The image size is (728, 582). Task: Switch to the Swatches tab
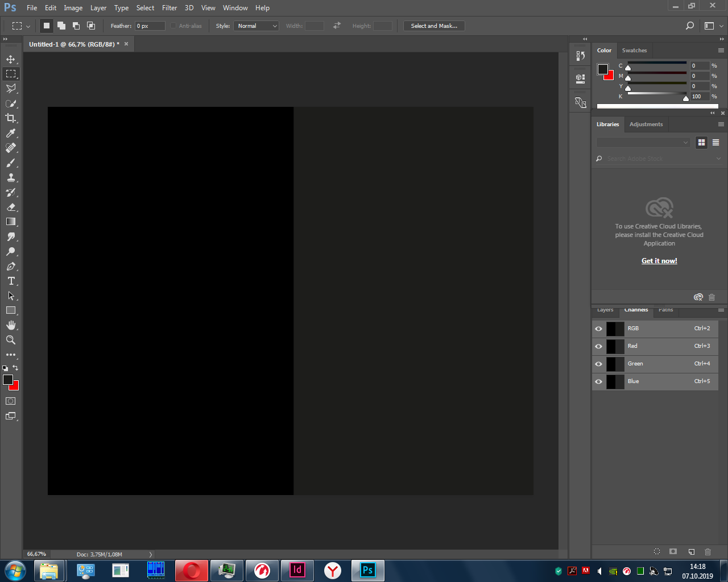[634, 50]
